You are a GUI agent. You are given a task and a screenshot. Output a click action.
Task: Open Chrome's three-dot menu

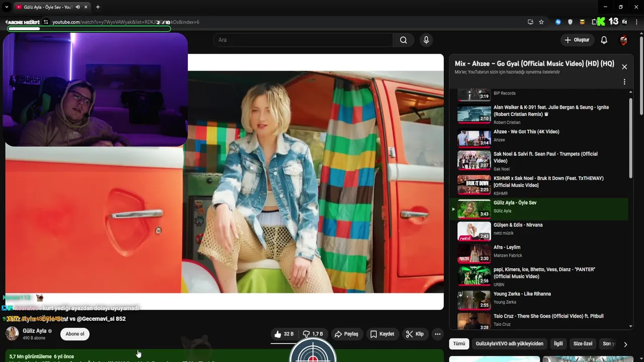[x=636, y=22]
